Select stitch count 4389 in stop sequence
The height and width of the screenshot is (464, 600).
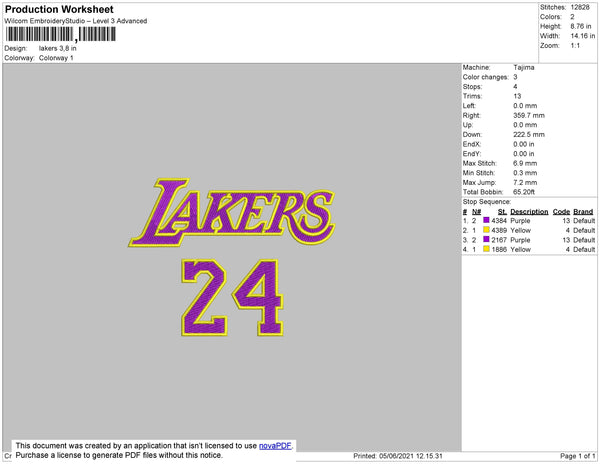(x=499, y=230)
